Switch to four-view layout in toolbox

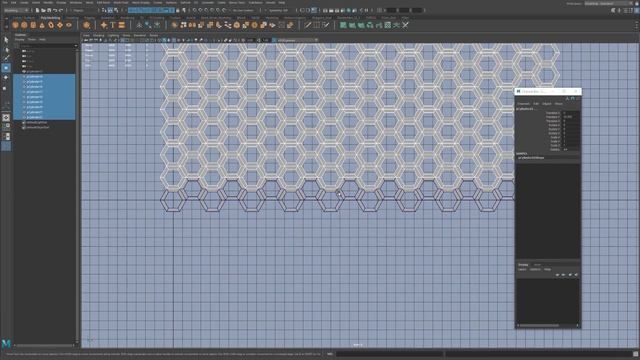[6, 127]
